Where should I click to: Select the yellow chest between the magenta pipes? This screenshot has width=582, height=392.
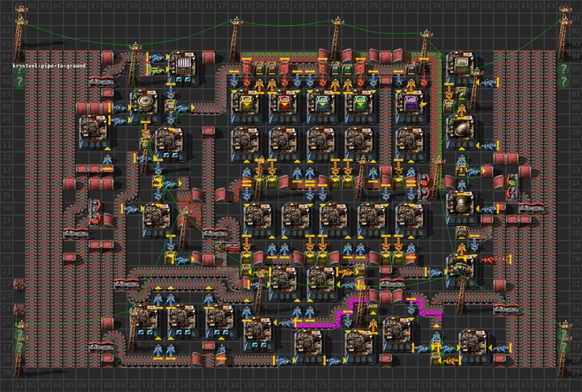[x=373, y=308]
